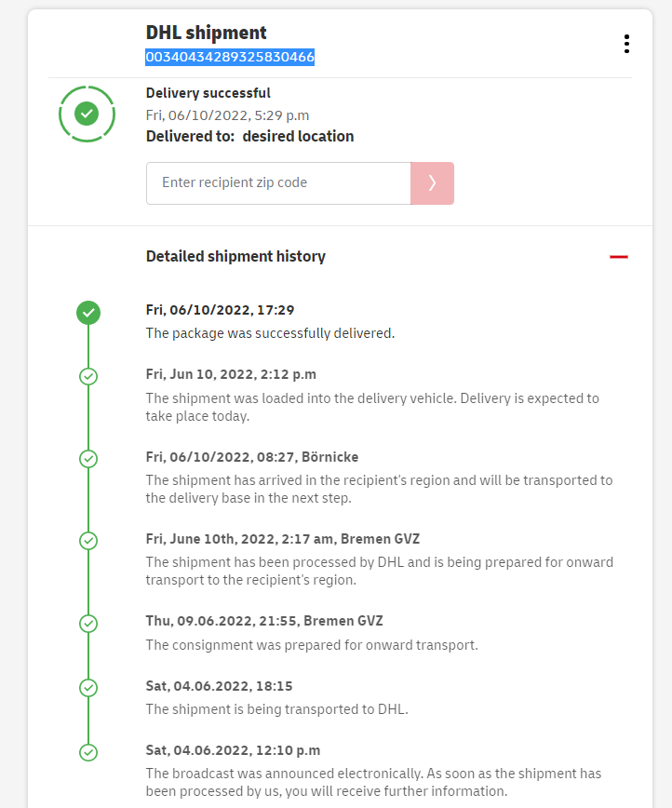The image size is (672, 808).
Task: Click the 'consignment was prepared for onward transport' entry
Action: tap(312, 644)
